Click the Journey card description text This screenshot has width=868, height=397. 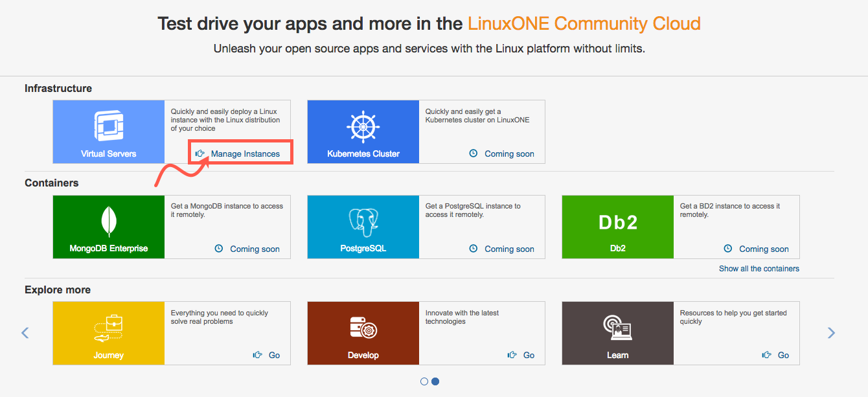pos(220,317)
